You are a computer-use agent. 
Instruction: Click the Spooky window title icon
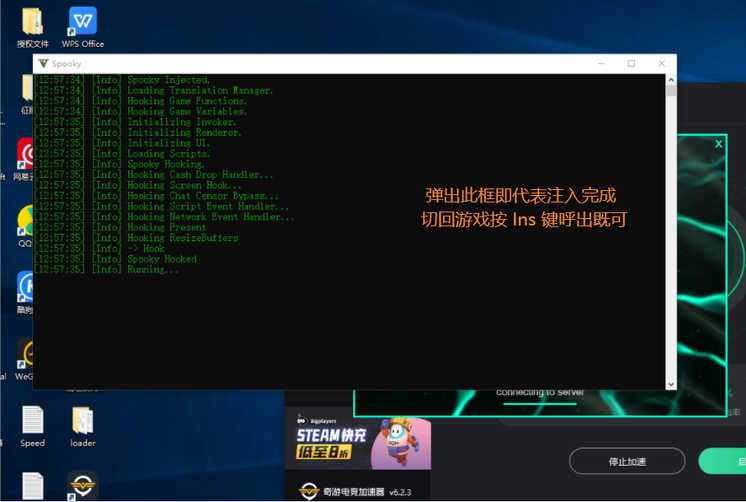point(43,63)
